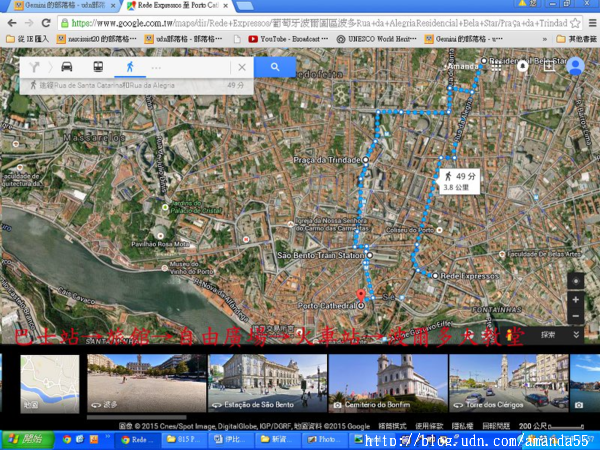Click the Windows Start button
This screenshot has width=600, height=450.
(x=27, y=440)
